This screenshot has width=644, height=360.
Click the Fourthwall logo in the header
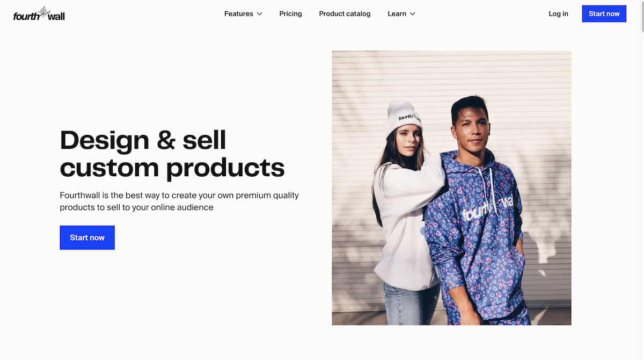point(39,14)
